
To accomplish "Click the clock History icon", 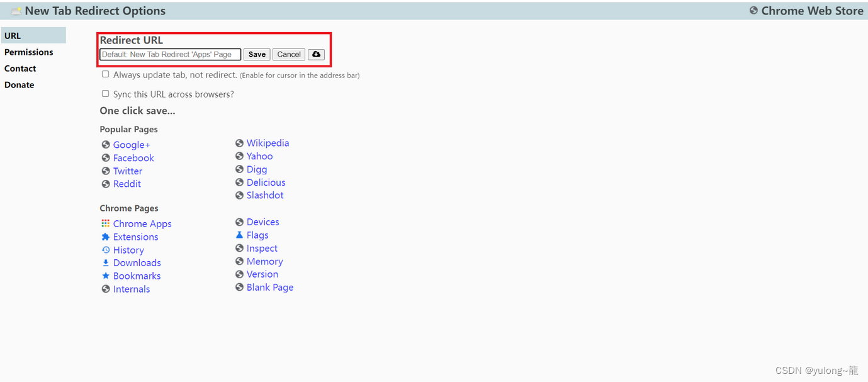I will coord(106,250).
